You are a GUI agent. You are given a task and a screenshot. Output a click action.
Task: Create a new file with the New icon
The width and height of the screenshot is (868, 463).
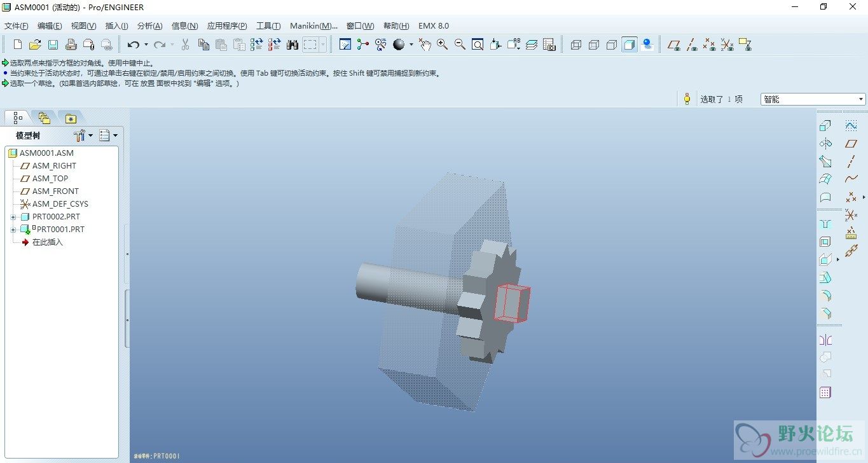tap(18, 45)
